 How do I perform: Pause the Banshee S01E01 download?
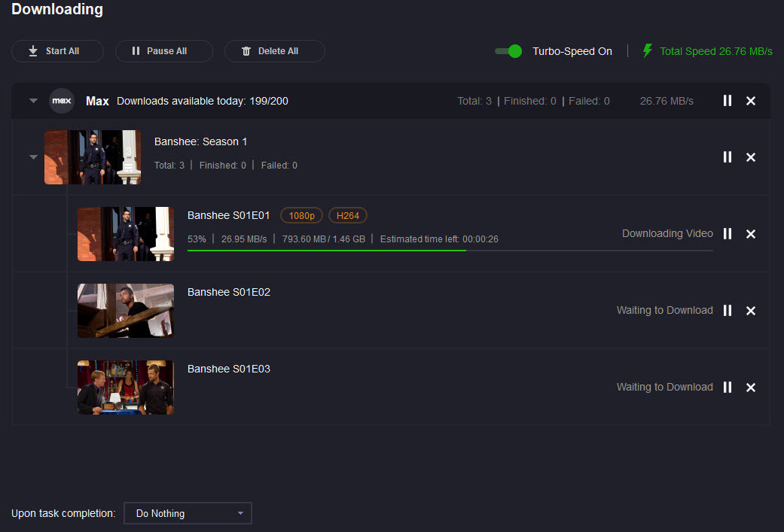(728, 234)
